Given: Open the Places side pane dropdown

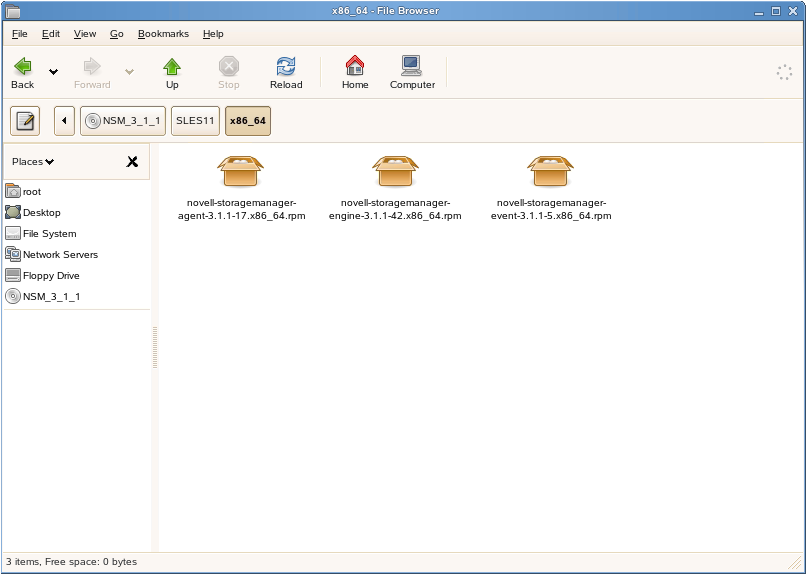Looking at the screenshot, I should (x=33, y=162).
